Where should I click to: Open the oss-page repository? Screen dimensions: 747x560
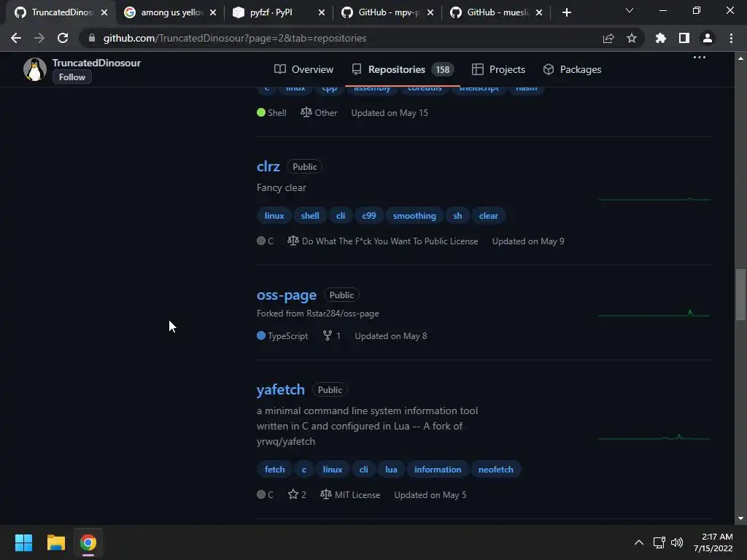click(286, 295)
